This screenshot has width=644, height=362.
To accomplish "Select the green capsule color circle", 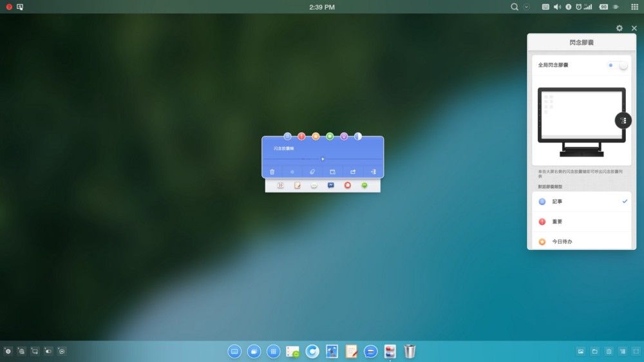I will pos(330,137).
